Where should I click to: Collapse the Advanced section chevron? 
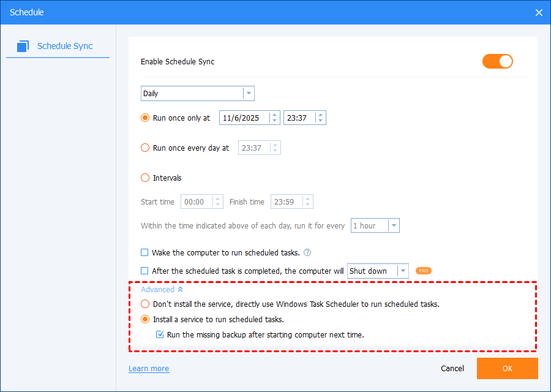180,290
